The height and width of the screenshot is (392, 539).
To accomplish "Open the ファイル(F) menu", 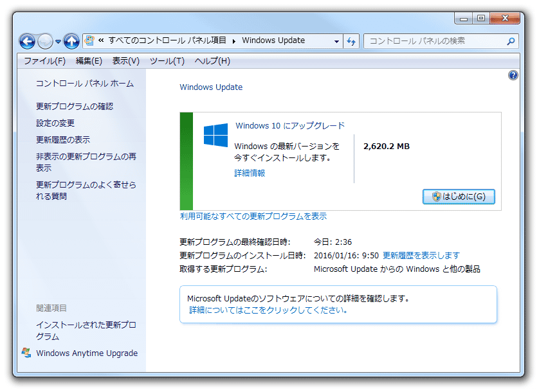I will (44, 61).
